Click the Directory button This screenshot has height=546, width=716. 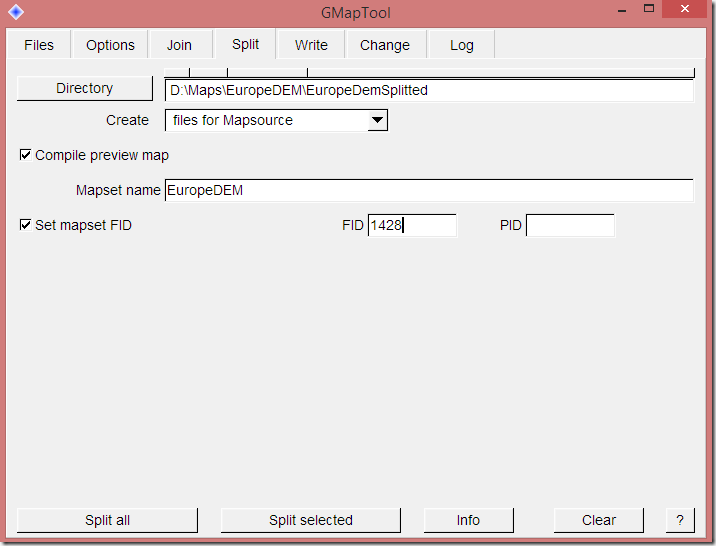(x=84, y=88)
